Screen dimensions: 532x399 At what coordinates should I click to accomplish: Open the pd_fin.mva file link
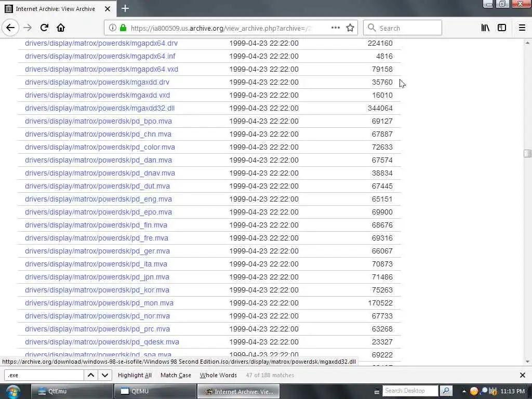[96, 225]
